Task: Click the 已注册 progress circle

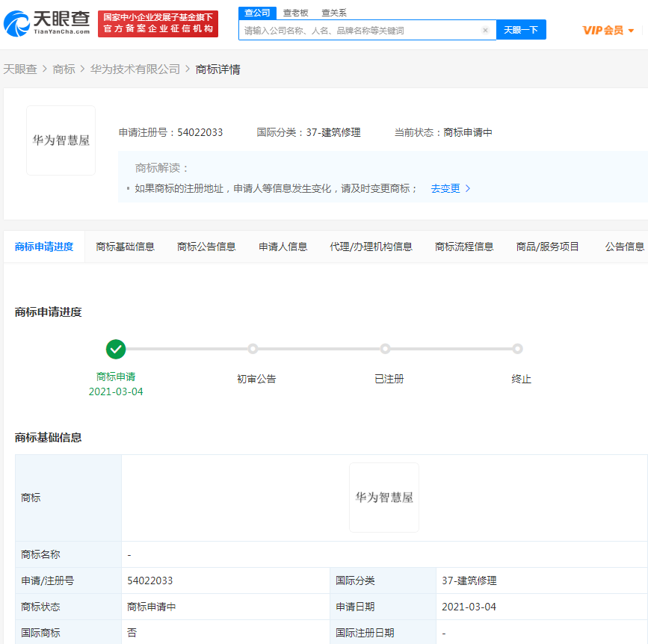Action: [385, 349]
